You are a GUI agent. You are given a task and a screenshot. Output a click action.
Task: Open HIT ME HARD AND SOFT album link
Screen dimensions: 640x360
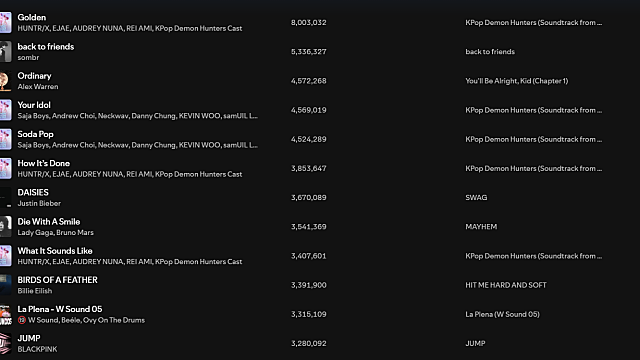506,285
